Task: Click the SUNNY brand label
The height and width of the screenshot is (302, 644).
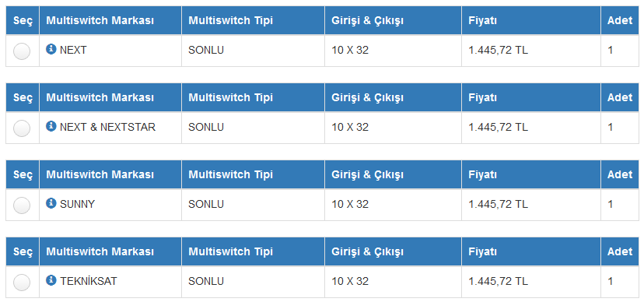Action: pos(77,204)
